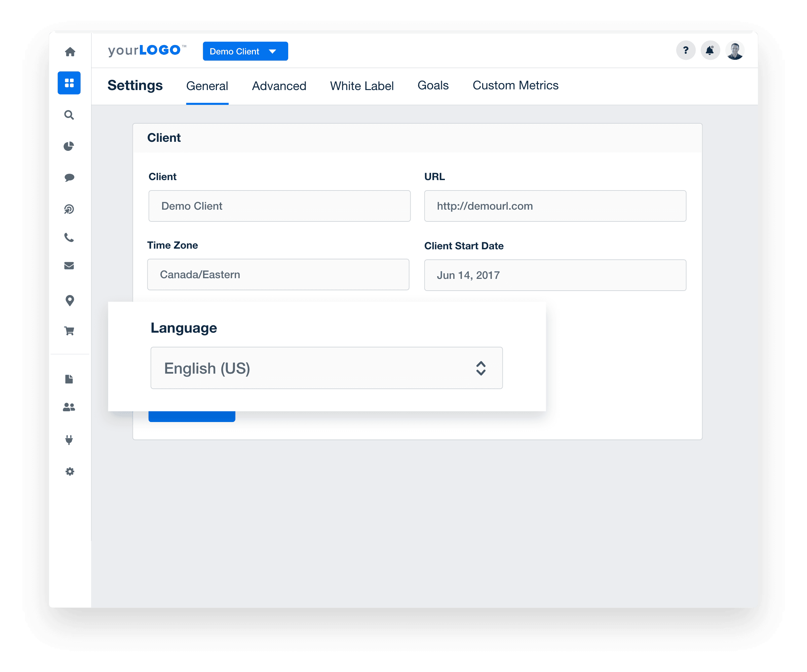807x672 pixels.
Task: Click the shopping cart icon
Action: coord(70,331)
